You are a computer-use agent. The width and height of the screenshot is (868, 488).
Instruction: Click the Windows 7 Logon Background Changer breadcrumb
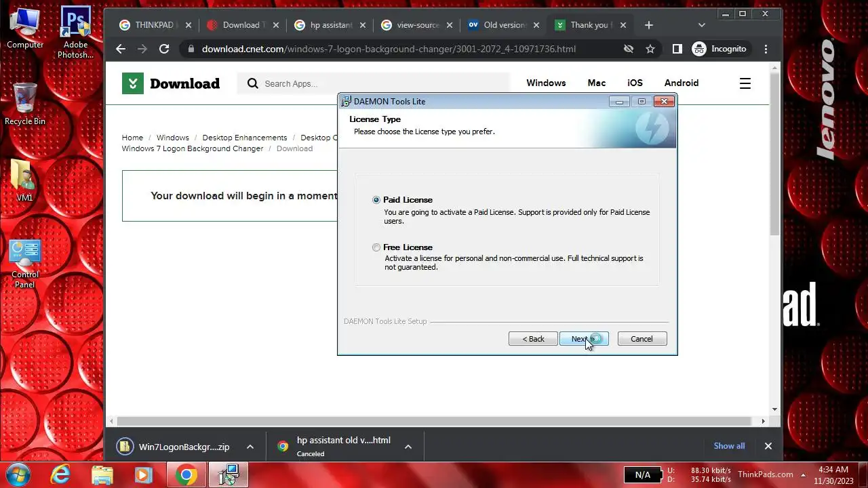(193, 148)
